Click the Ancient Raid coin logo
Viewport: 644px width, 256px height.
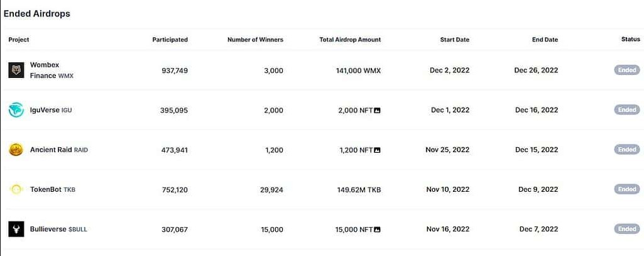(x=16, y=150)
